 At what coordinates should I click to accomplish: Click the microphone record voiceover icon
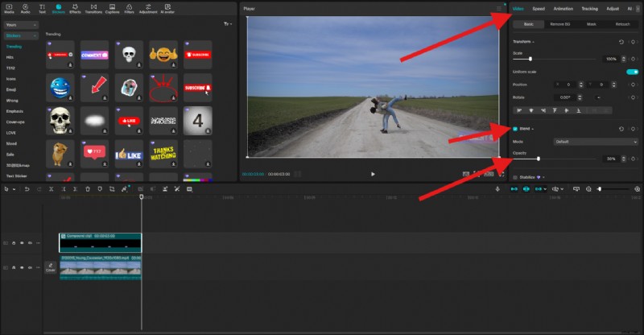point(497,189)
